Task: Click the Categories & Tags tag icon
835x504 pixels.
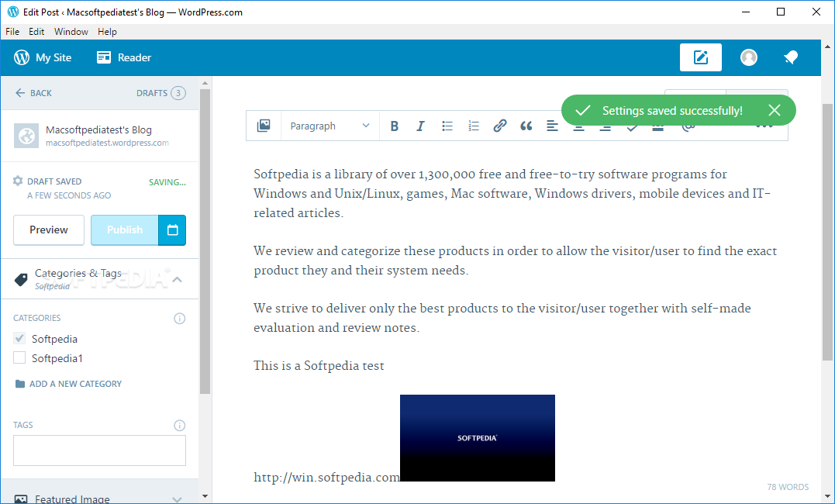Action: coord(21,279)
